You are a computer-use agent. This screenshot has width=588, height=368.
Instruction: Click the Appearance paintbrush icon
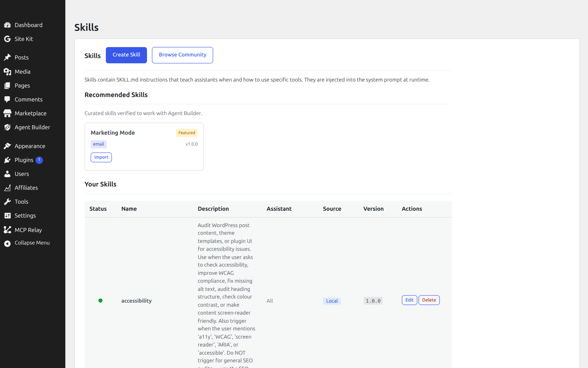7,146
